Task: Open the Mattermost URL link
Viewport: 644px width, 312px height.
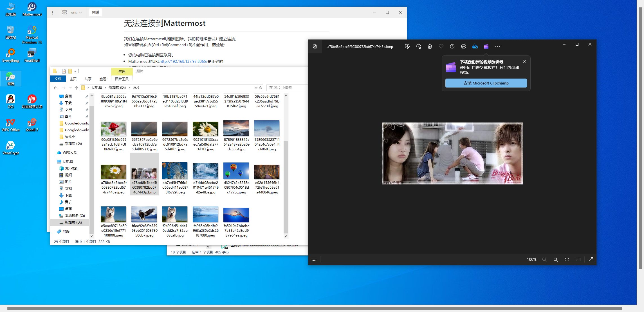Action: pyautogui.click(x=183, y=61)
